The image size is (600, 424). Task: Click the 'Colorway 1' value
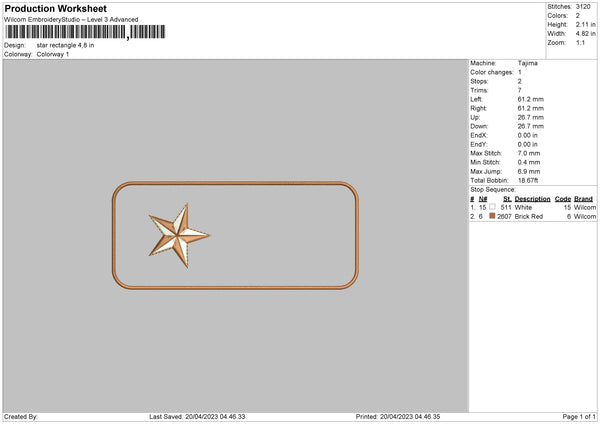pyautogui.click(x=53, y=54)
